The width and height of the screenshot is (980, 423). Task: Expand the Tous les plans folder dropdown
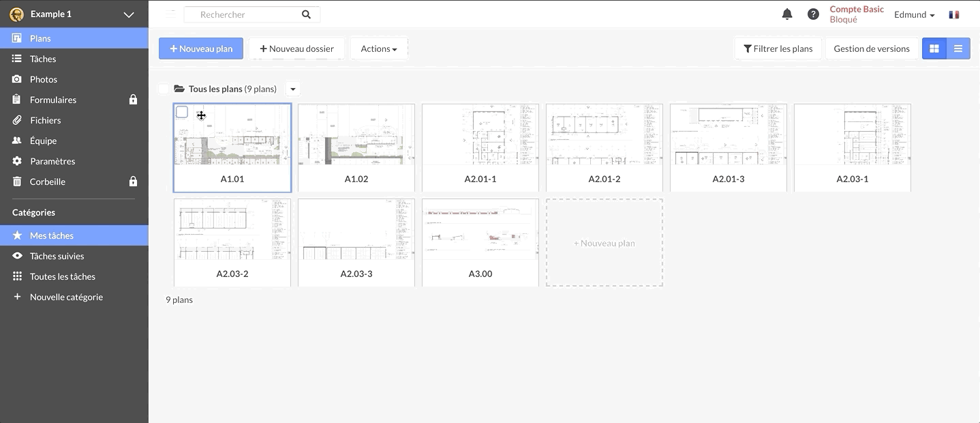coord(292,88)
